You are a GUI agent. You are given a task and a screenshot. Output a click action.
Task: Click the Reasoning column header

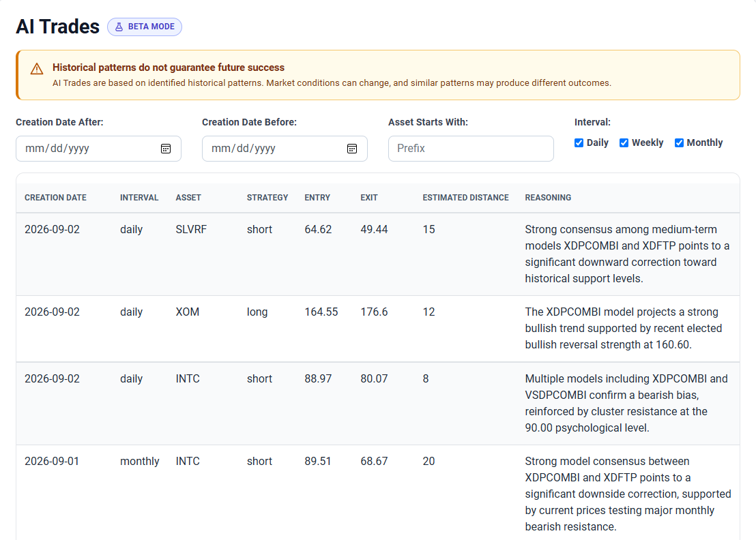(548, 198)
